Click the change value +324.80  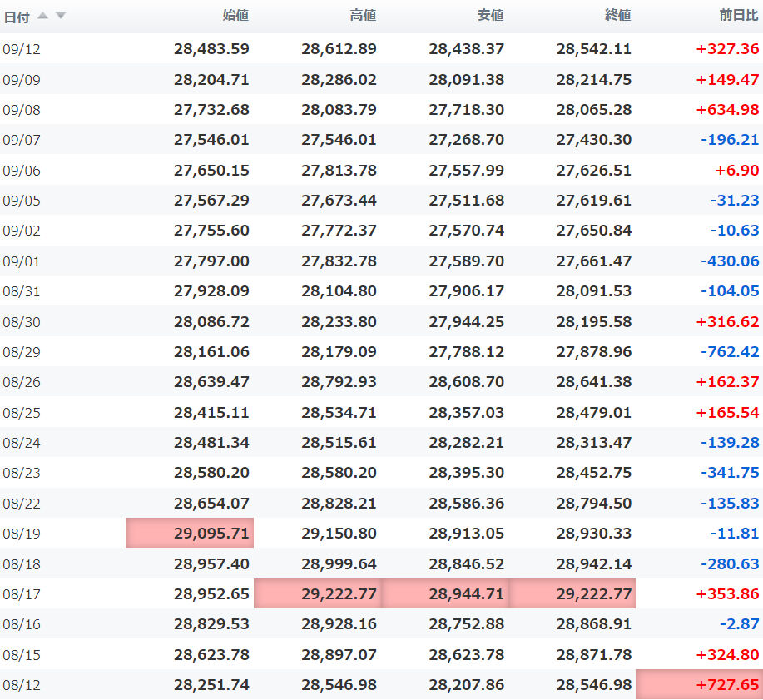point(727,654)
